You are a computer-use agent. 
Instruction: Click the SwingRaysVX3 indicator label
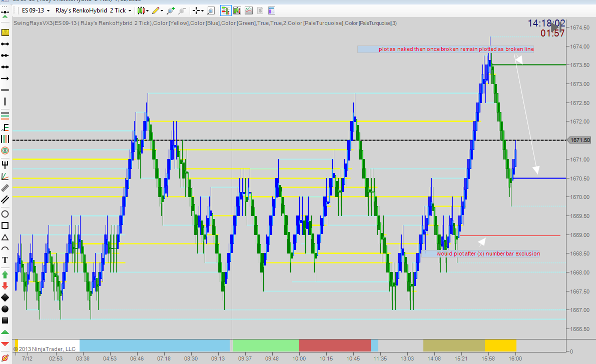click(205, 23)
